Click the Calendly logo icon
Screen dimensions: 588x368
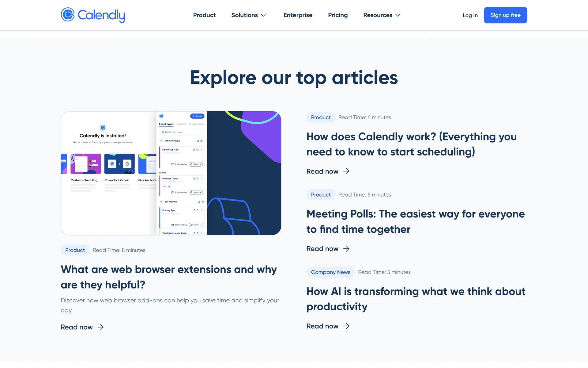click(x=68, y=15)
